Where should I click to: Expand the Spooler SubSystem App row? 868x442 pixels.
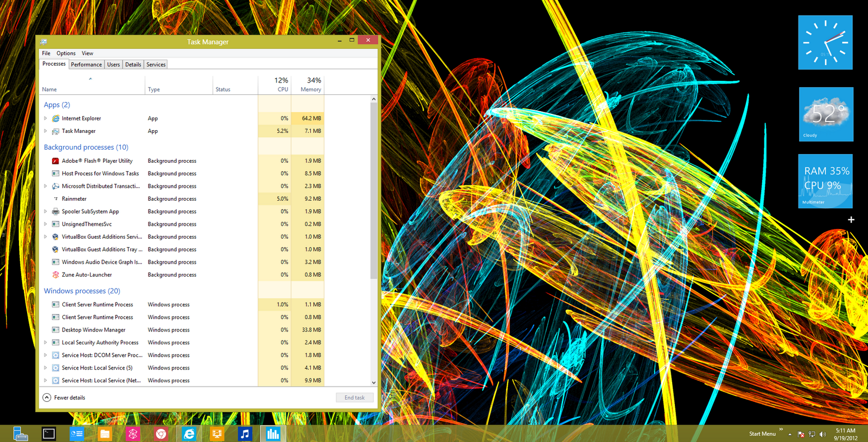[x=46, y=212]
